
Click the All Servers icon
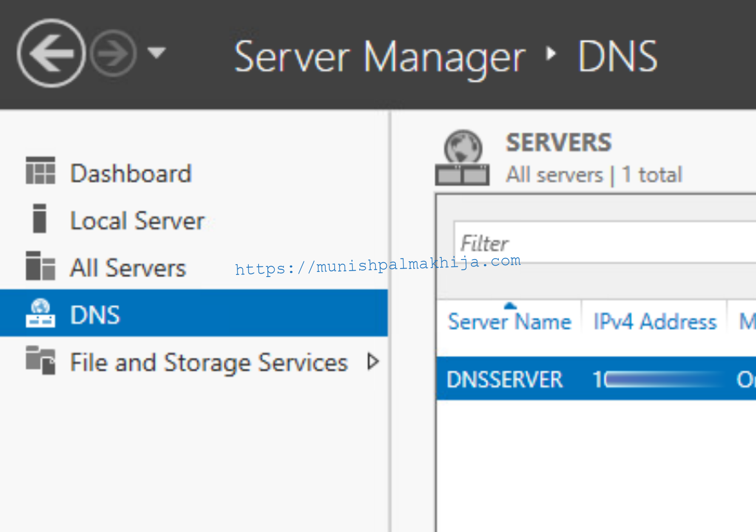click(40, 266)
